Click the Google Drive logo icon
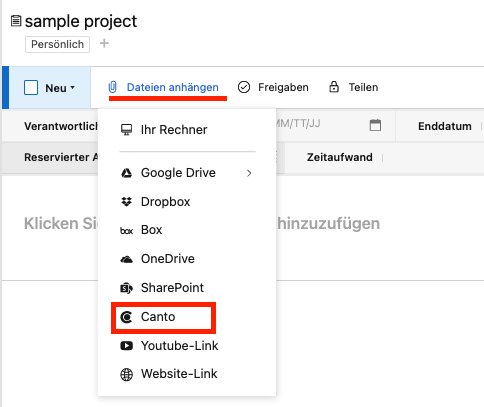484x407 pixels. [x=126, y=173]
